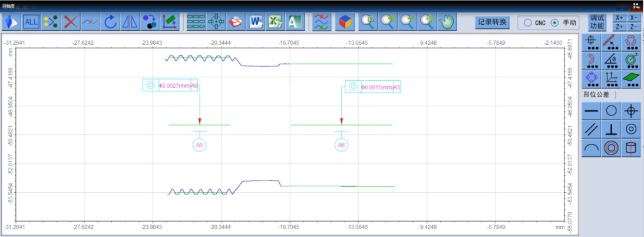The width and height of the screenshot is (644, 237).
Task: Click the red X delete icon
Action: [x=71, y=22]
